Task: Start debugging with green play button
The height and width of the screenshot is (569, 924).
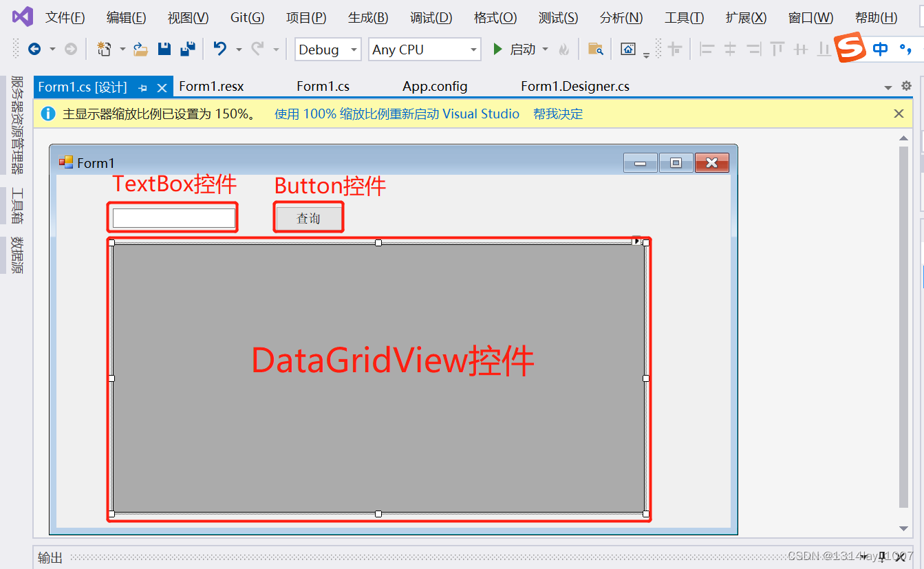Action: [x=498, y=49]
